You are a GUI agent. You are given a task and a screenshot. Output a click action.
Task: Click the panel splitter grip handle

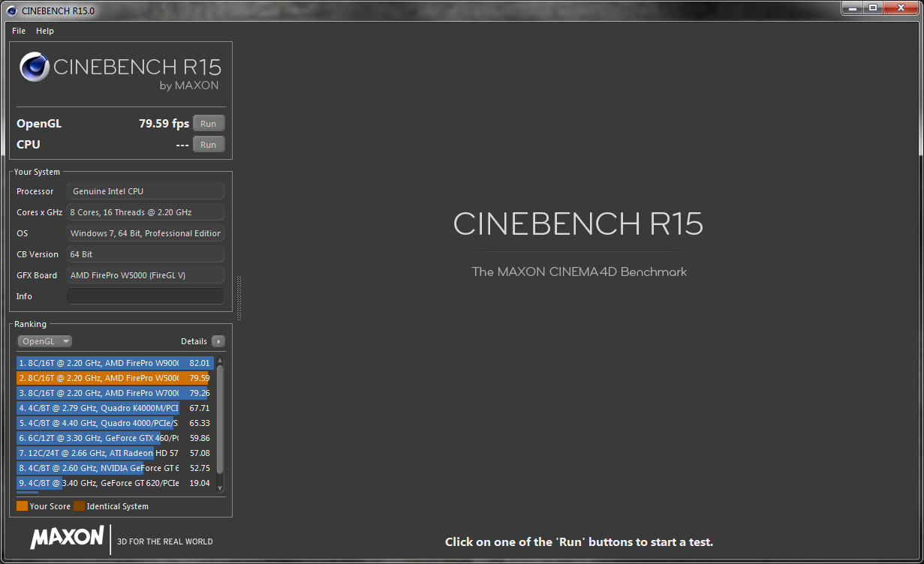(x=239, y=298)
